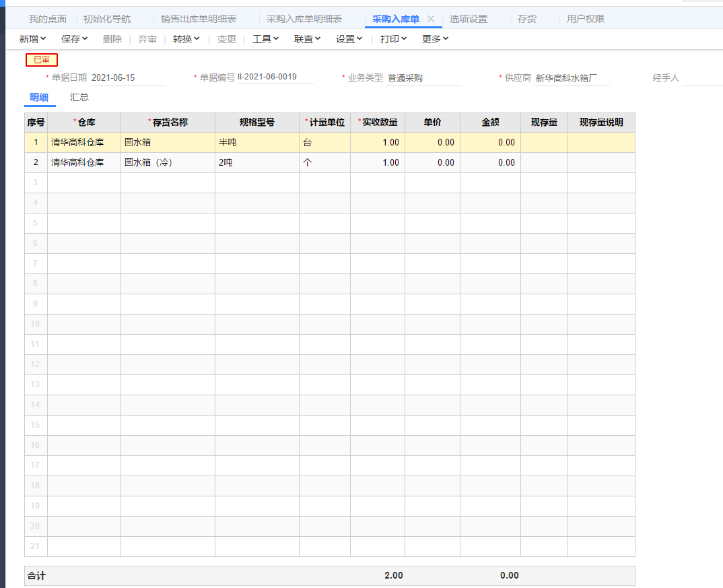The image size is (723, 588).
Task: Click 实收数量 1.00 in the 圆水箱 row
Action: pyautogui.click(x=378, y=143)
